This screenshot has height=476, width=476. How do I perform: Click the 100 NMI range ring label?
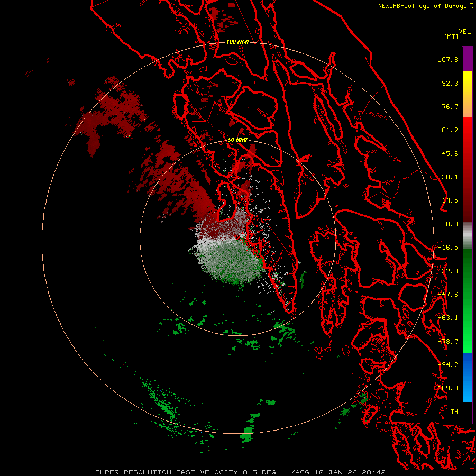(x=237, y=42)
